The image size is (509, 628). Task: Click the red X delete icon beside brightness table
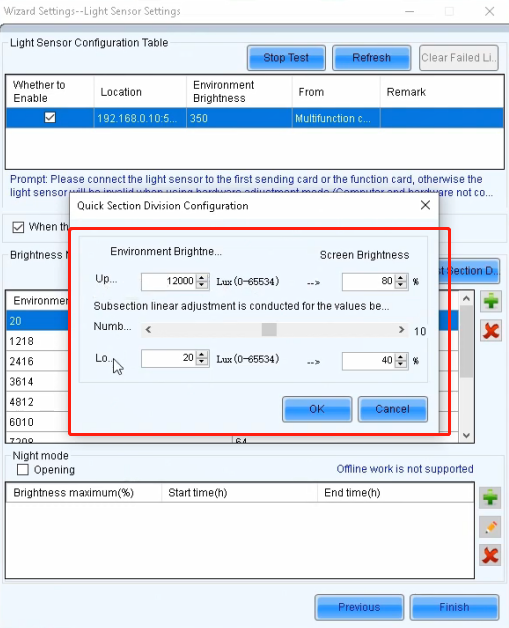pyautogui.click(x=491, y=331)
